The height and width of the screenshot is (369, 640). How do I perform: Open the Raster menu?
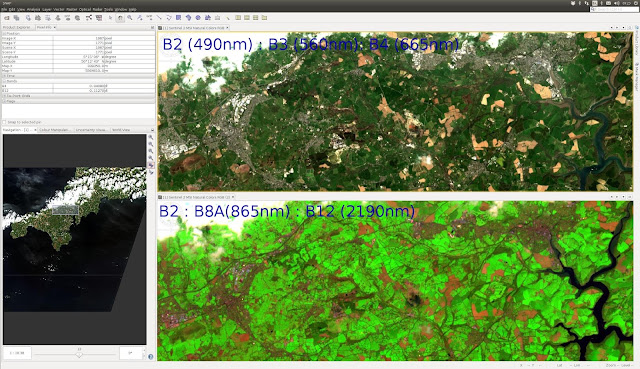point(71,9)
